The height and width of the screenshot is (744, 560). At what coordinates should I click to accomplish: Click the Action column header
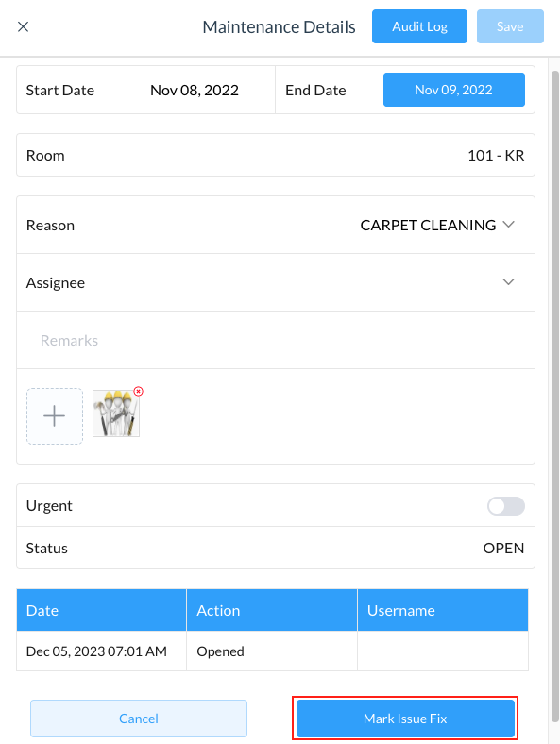(272, 610)
